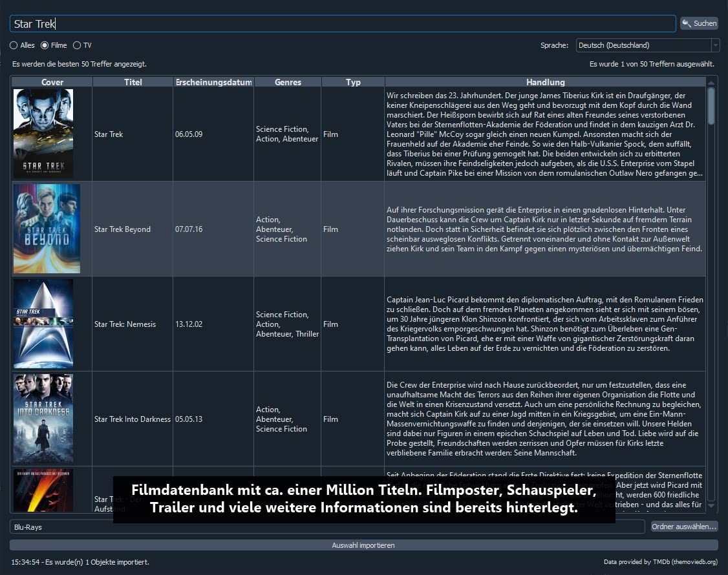Screen dimensions: 728x575
Task: Click release date 07.07.16
Action: pos(189,229)
